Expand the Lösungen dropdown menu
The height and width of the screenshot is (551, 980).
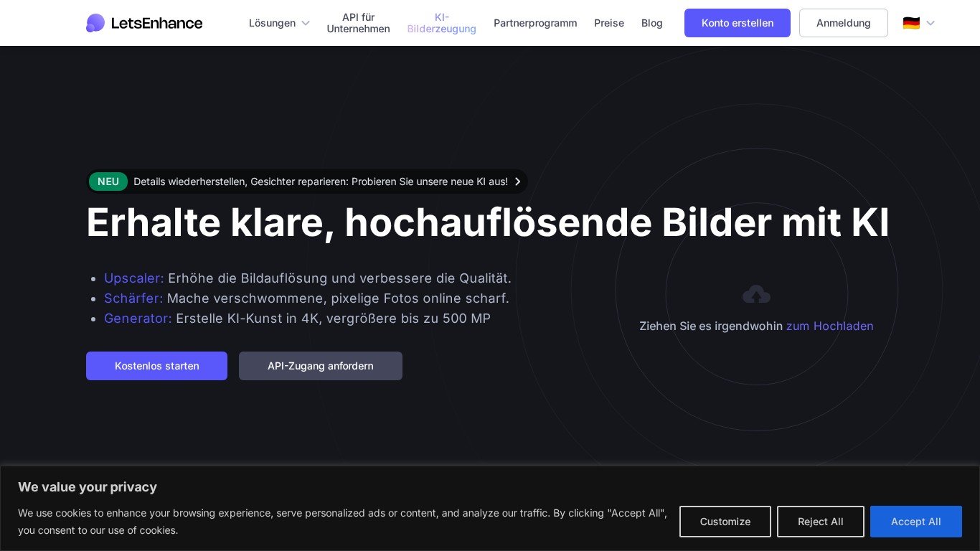(x=279, y=23)
